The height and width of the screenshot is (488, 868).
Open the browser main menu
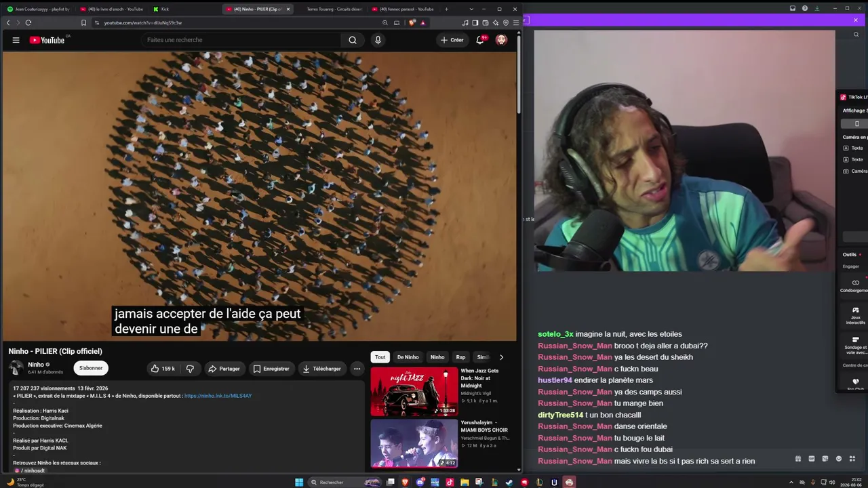(x=516, y=22)
